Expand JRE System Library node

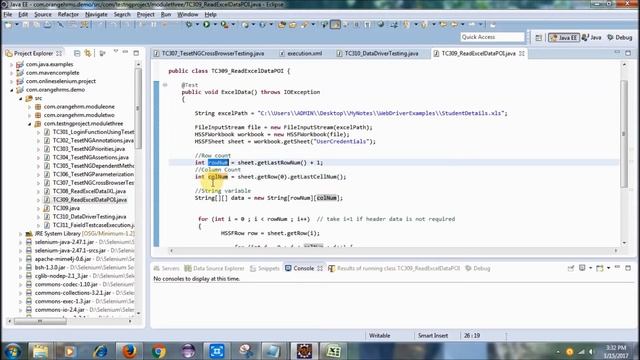(20, 234)
